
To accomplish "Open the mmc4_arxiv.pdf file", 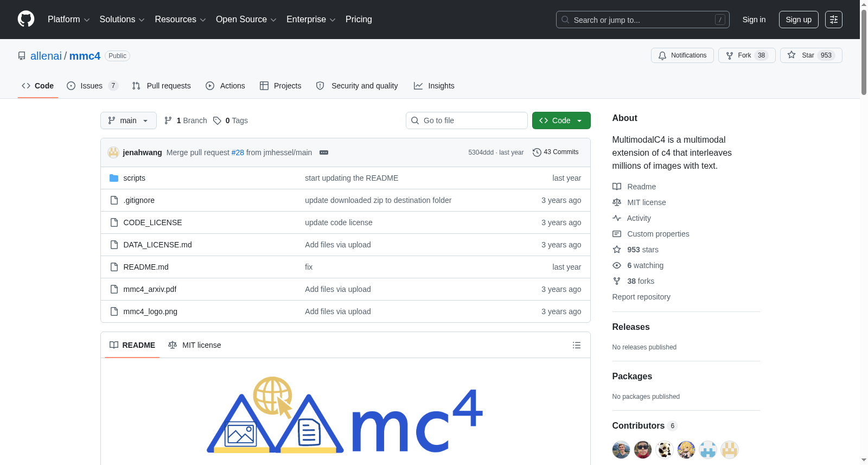I will 150,289.
